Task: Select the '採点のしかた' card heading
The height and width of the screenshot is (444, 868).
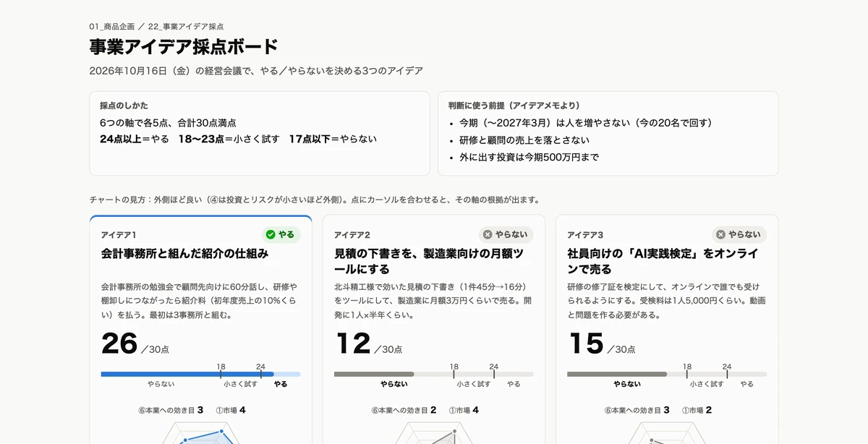Action: 124,106
